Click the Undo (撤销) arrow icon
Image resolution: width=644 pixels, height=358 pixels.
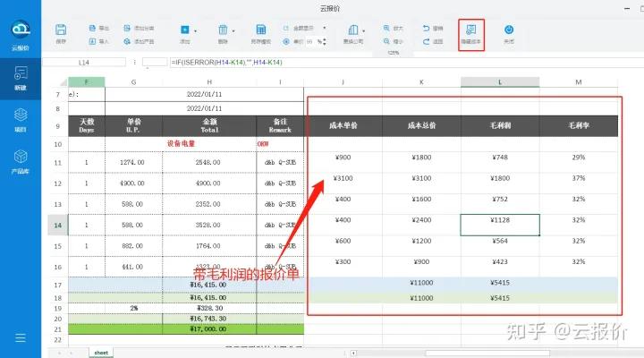tap(426, 28)
